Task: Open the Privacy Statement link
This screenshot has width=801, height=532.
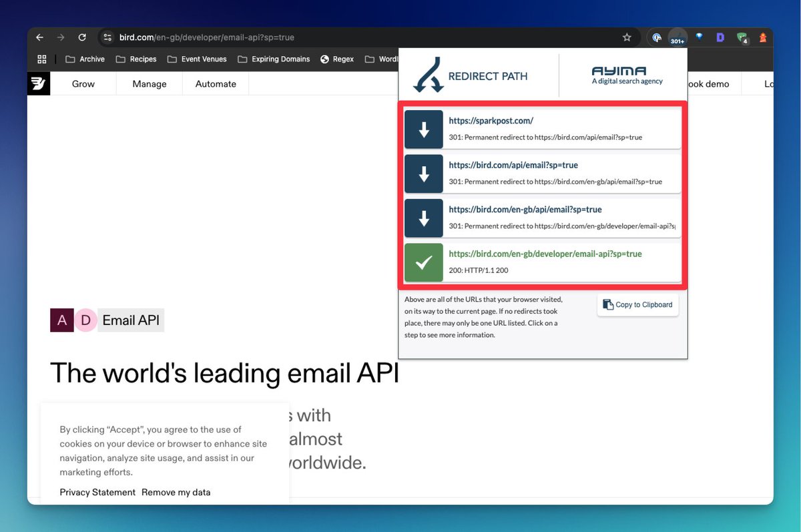Action: coord(97,492)
